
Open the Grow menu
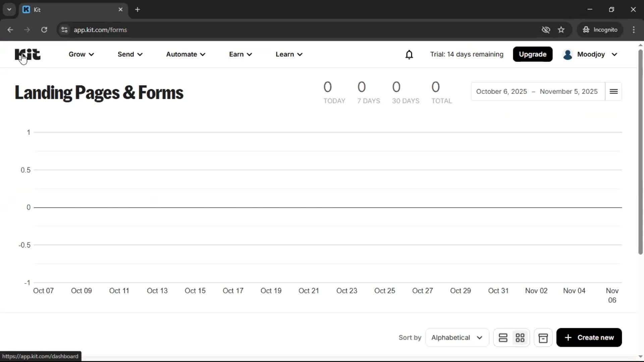click(x=80, y=54)
